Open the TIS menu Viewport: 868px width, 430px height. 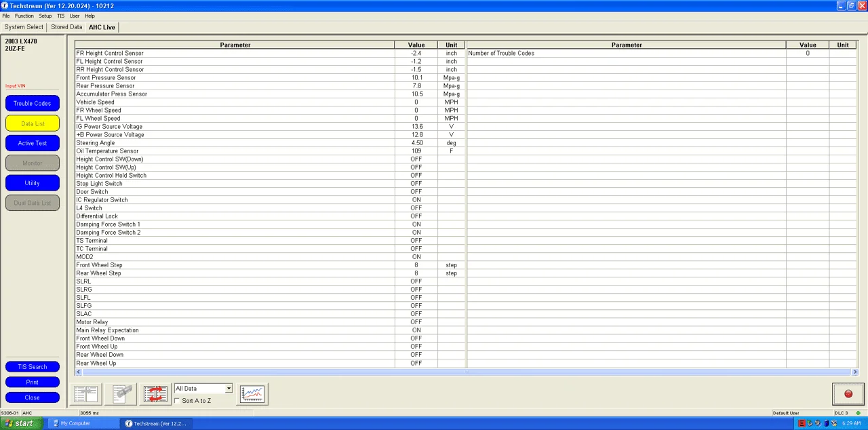[x=61, y=16]
